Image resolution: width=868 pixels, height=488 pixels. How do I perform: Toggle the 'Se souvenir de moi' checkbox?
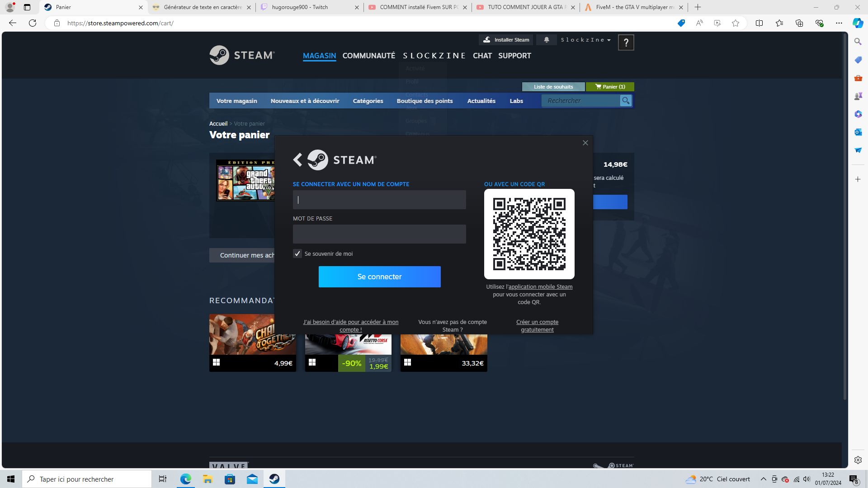(x=297, y=253)
